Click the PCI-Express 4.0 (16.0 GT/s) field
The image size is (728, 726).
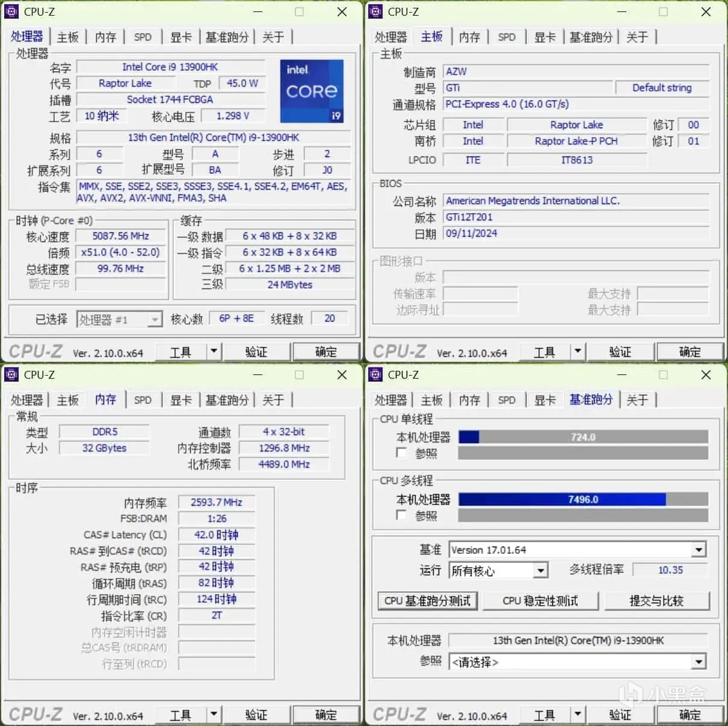click(x=576, y=104)
